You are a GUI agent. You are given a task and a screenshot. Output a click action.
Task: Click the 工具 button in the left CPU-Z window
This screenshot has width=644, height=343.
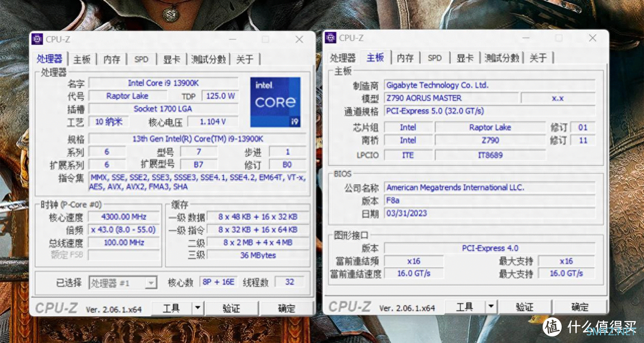pyautogui.click(x=172, y=308)
